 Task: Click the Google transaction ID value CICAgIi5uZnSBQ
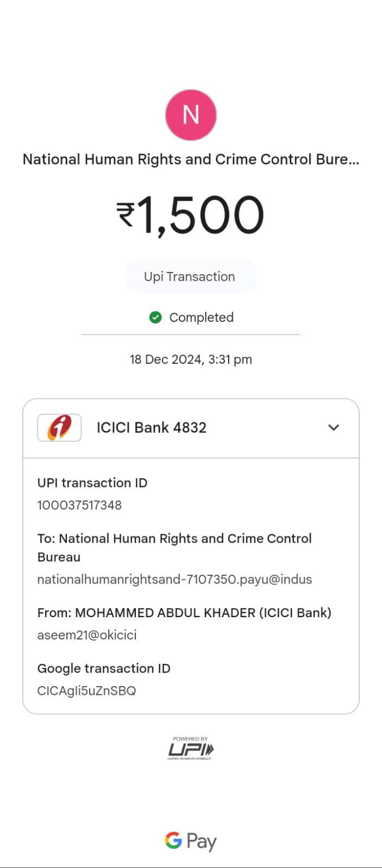click(x=86, y=690)
